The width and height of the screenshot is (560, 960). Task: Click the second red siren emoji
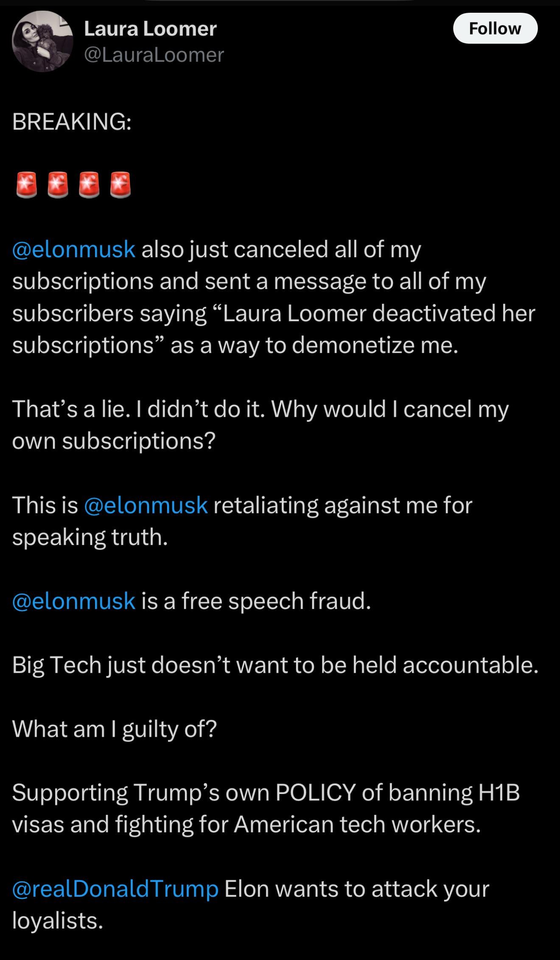coord(58,185)
